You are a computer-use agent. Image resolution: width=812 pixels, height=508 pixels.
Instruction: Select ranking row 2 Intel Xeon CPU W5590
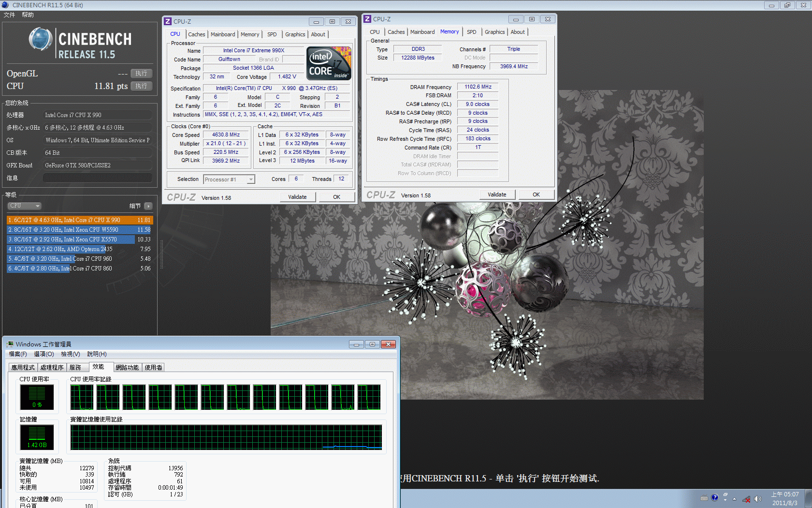(80, 230)
